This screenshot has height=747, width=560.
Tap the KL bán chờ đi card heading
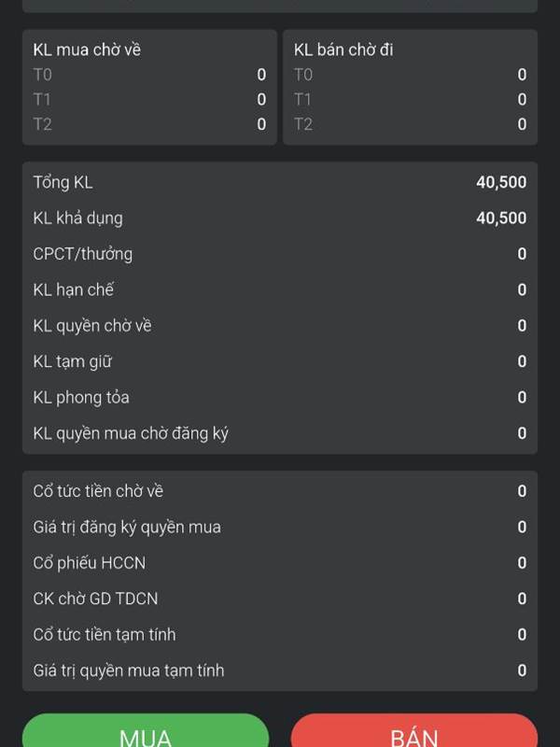click(x=343, y=50)
